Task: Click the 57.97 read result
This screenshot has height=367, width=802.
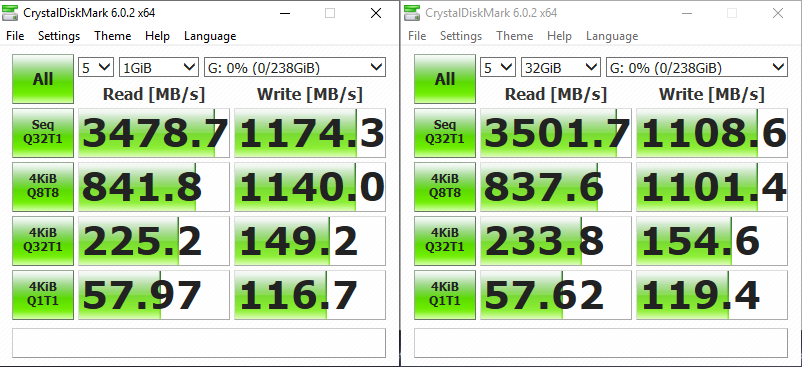Action: [x=154, y=295]
